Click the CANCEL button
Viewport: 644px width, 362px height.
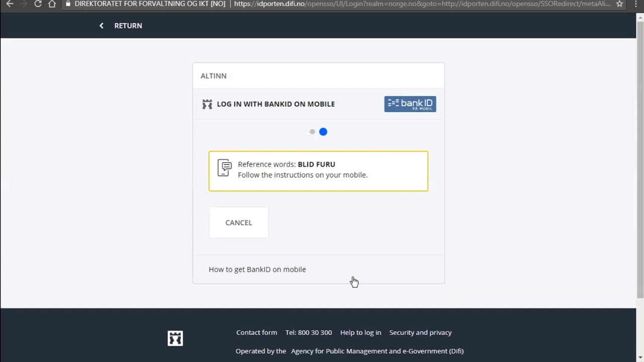(x=239, y=222)
